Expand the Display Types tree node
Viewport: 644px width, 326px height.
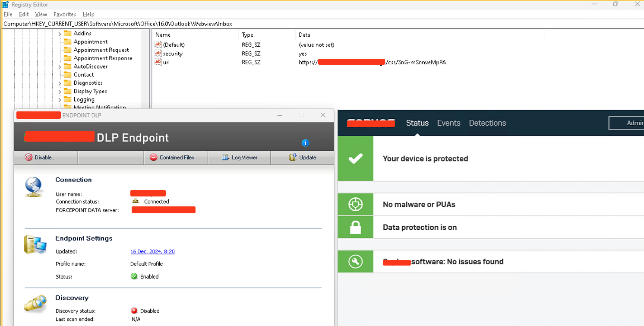click(60, 92)
